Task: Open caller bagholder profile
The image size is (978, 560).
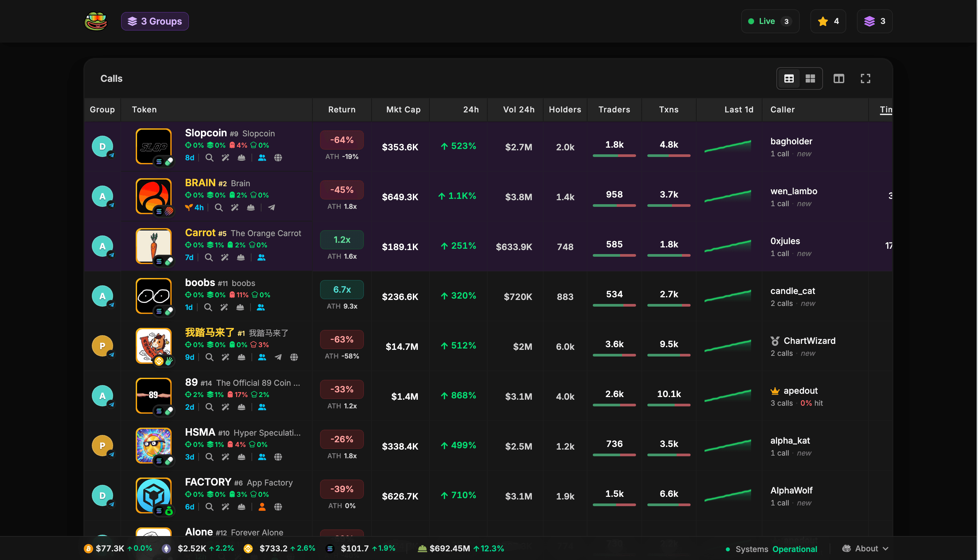Action: pos(791,142)
